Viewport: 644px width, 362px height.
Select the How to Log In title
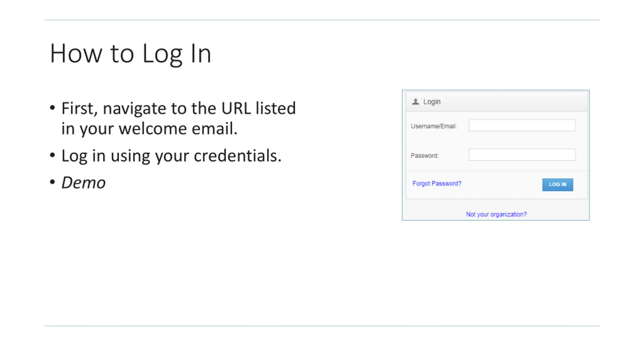pos(131,54)
